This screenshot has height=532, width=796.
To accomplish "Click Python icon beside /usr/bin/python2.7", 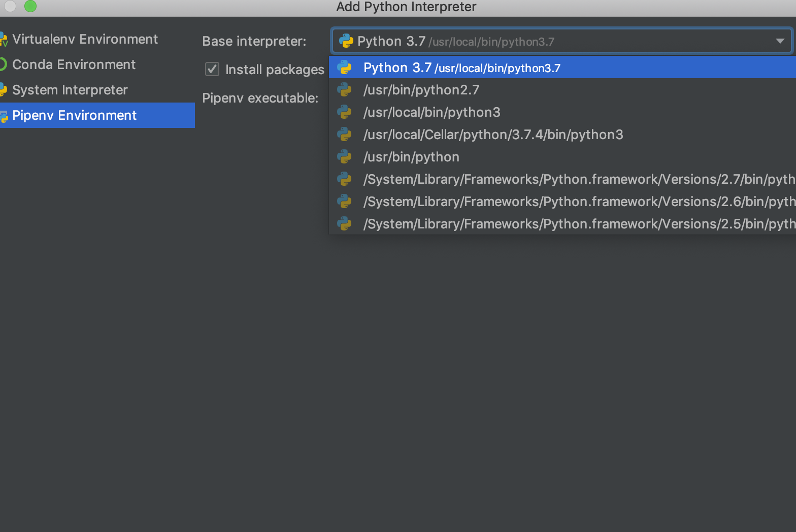I will (344, 90).
